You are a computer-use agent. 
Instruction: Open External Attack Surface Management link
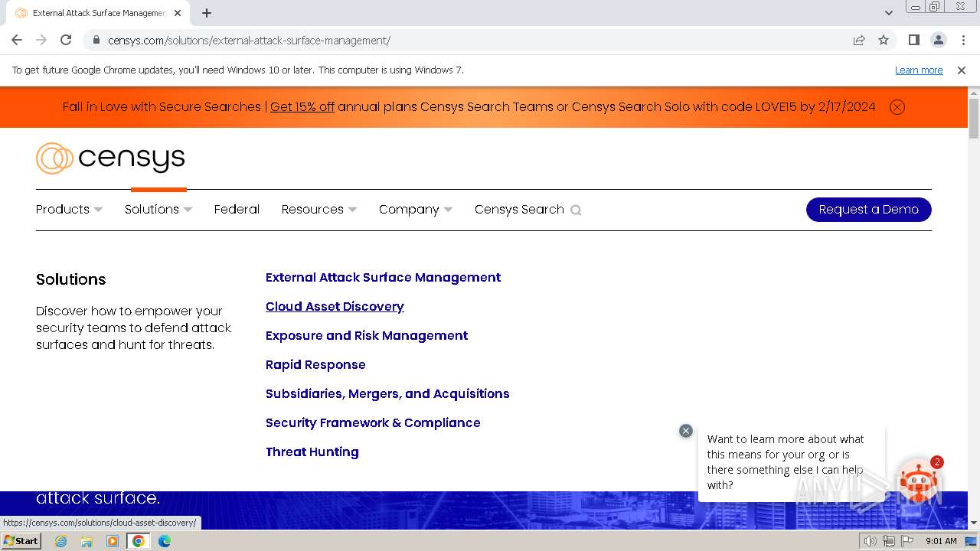click(383, 277)
